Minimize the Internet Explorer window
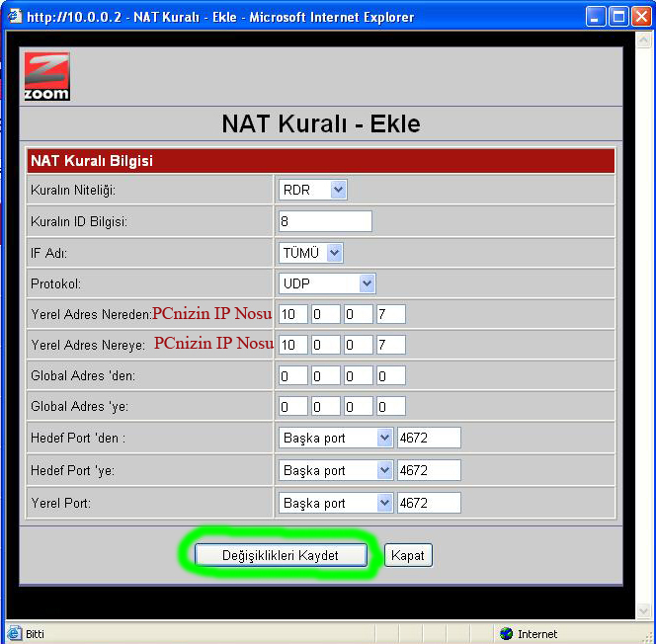Viewport: 656px width, 644px height. 596,17
